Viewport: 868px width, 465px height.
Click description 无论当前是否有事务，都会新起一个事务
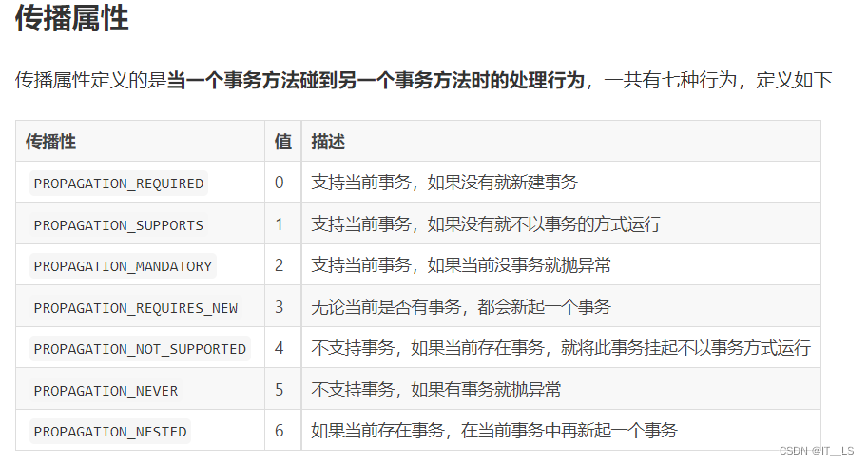[461, 307]
